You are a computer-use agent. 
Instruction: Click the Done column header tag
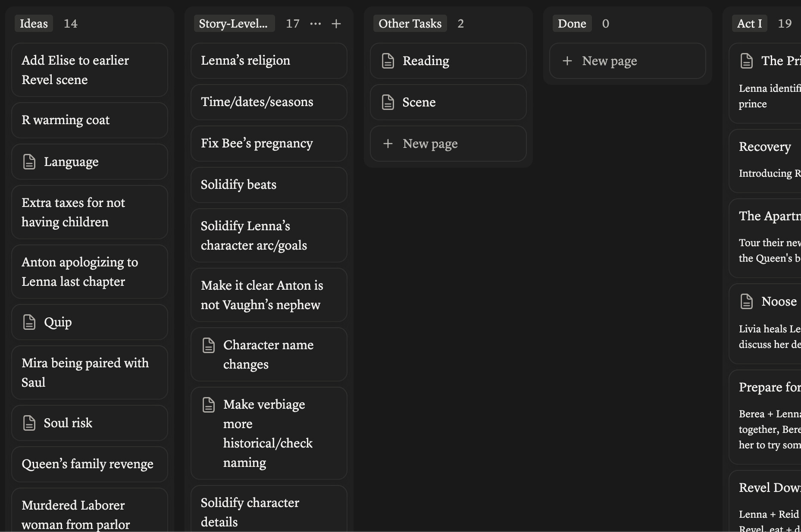point(572,24)
